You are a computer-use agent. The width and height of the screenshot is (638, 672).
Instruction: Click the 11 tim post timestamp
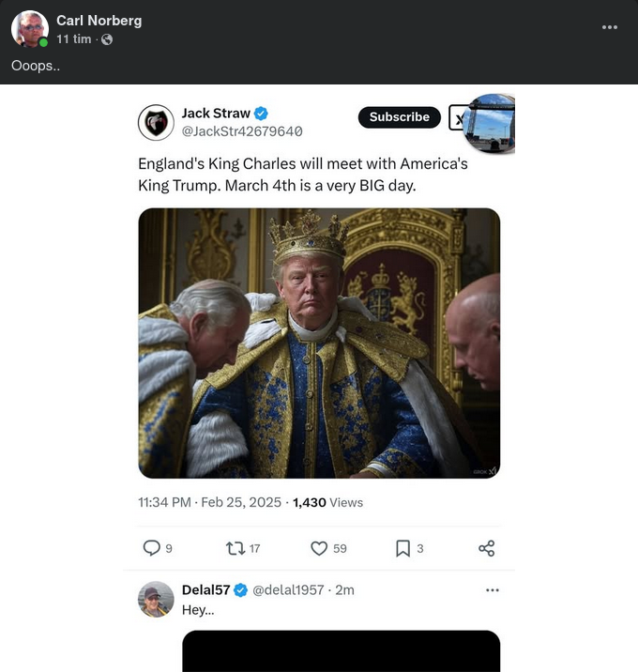[x=74, y=39]
